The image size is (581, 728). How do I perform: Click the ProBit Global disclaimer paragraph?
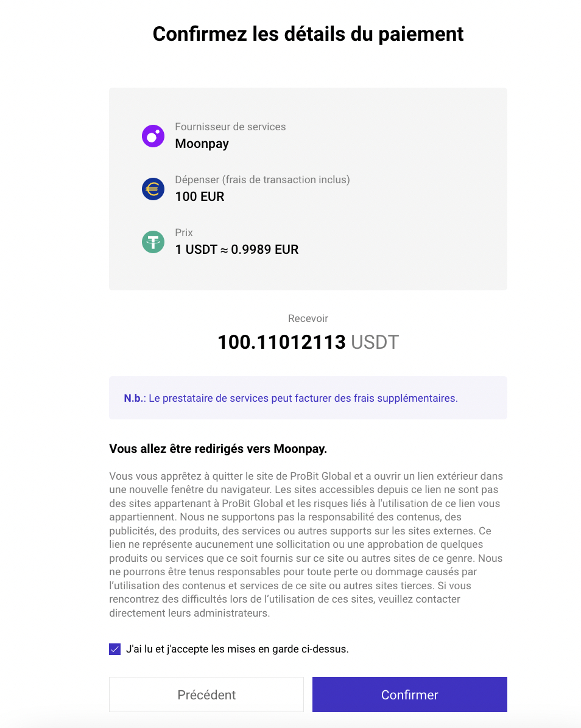[x=306, y=545]
